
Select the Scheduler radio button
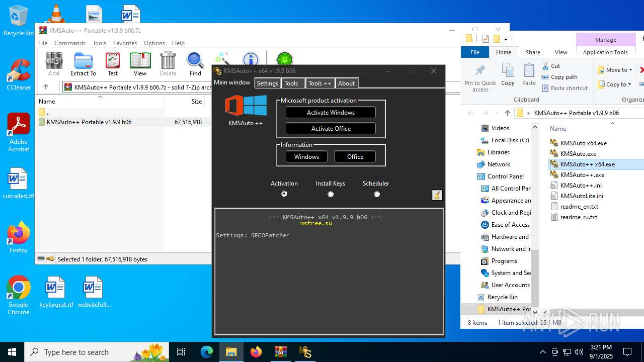click(x=377, y=194)
